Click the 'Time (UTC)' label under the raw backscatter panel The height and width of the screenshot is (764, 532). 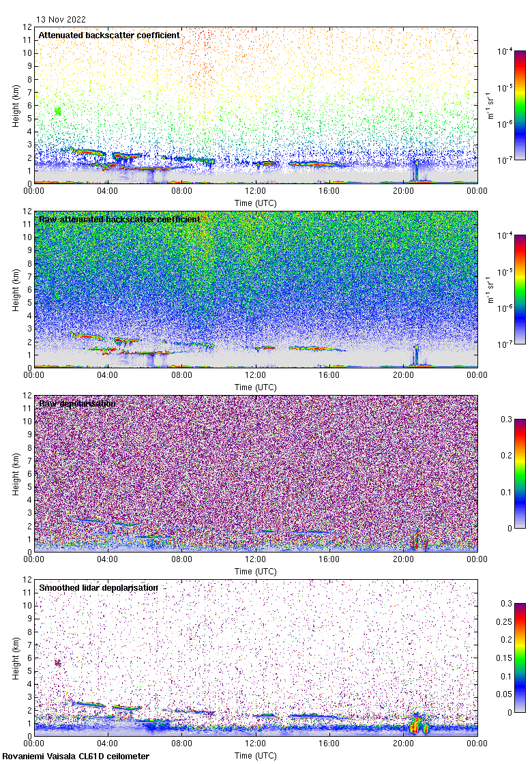[x=255, y=387]
